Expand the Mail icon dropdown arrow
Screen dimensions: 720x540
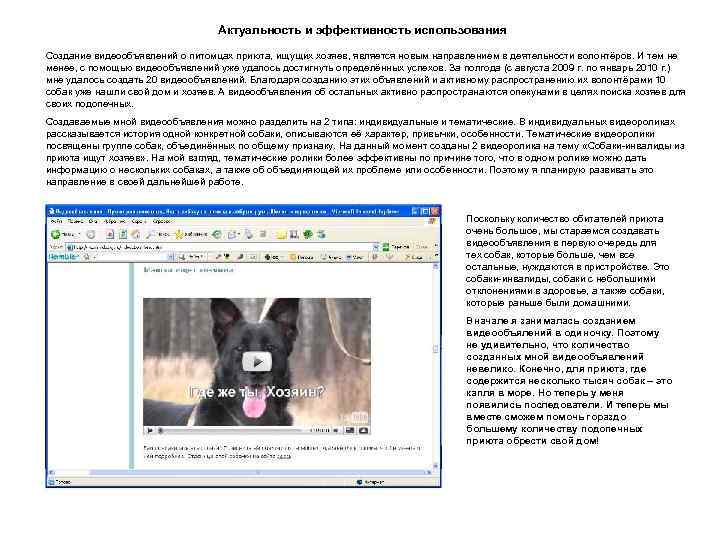(239, 234)
